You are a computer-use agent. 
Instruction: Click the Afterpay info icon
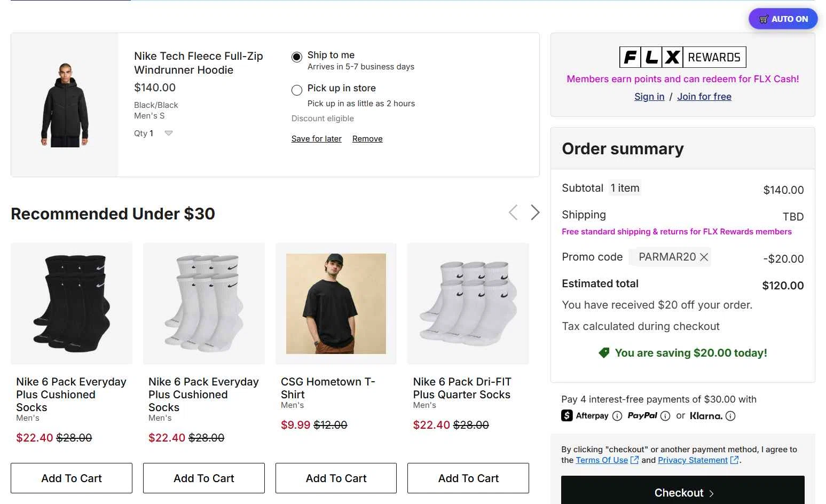pyautogui.click(x=617, y=416)
